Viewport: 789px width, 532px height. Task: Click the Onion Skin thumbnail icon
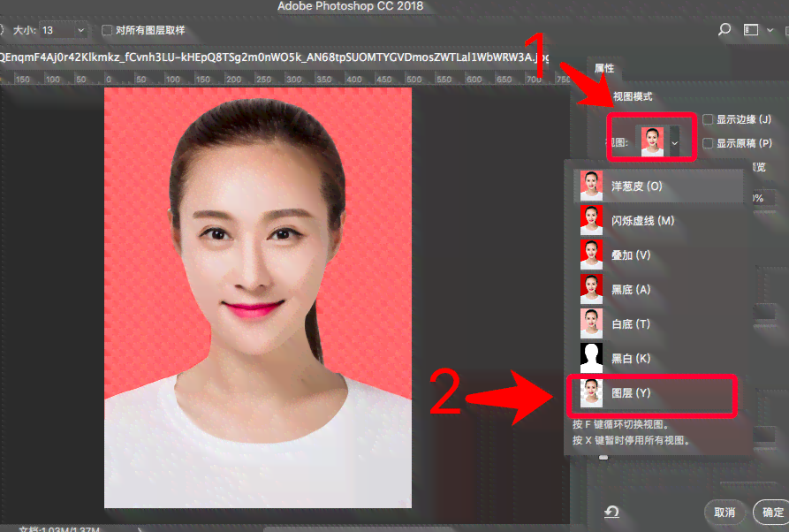[x=591, y=186]
